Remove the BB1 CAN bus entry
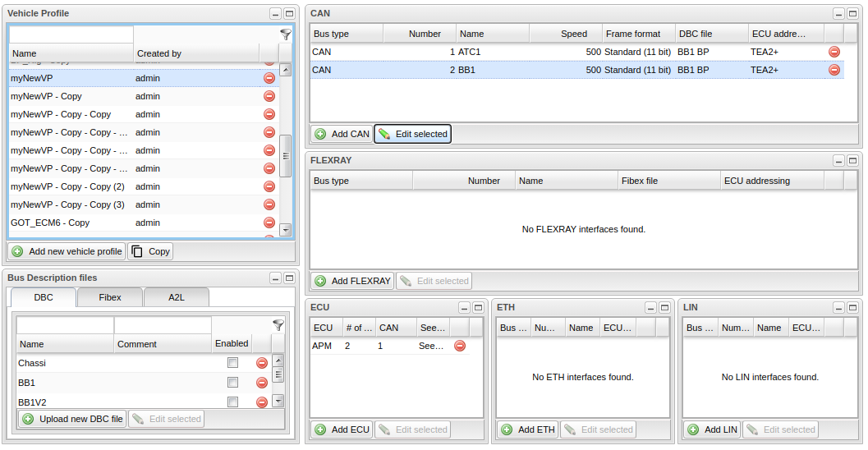The image size is (868, 450). 834,70
